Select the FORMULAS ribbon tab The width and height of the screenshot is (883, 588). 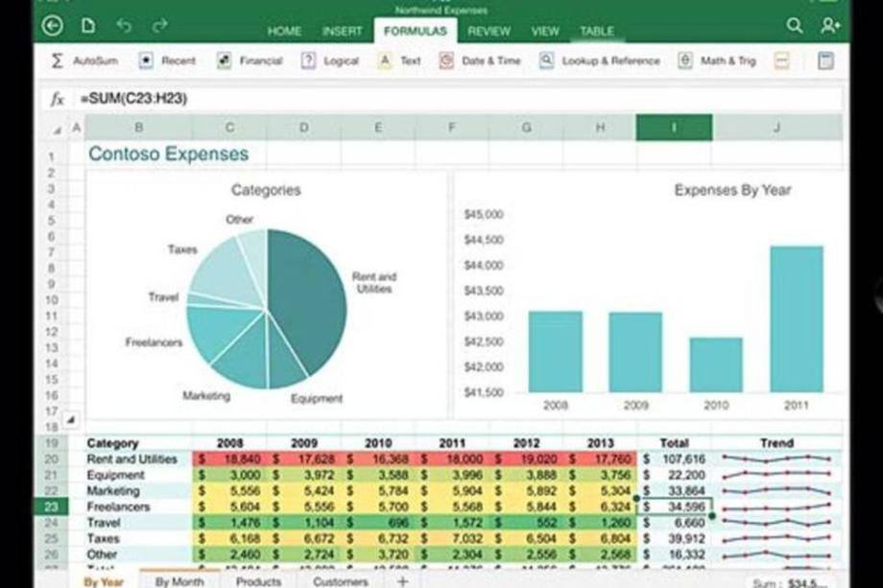click(x=416, y=31)
